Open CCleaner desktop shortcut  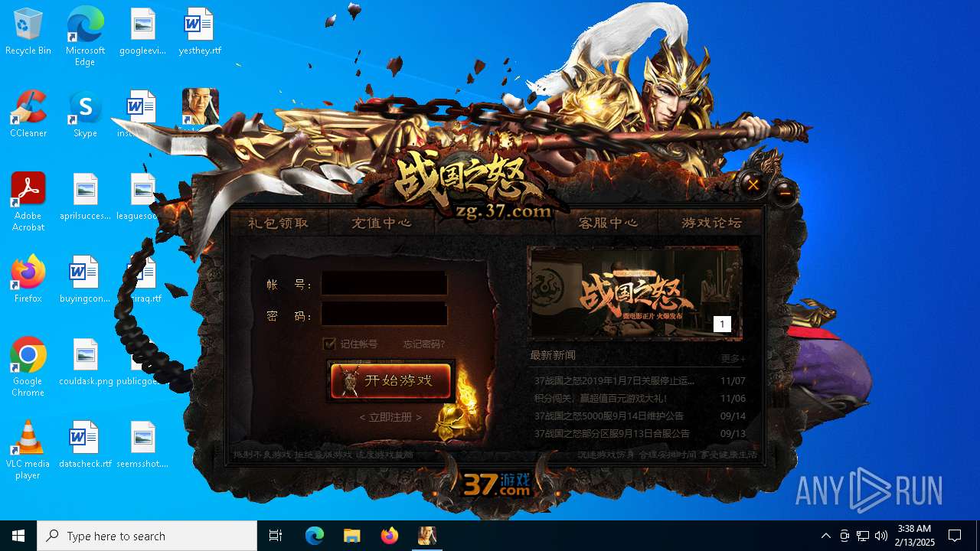tap(28, 114)
